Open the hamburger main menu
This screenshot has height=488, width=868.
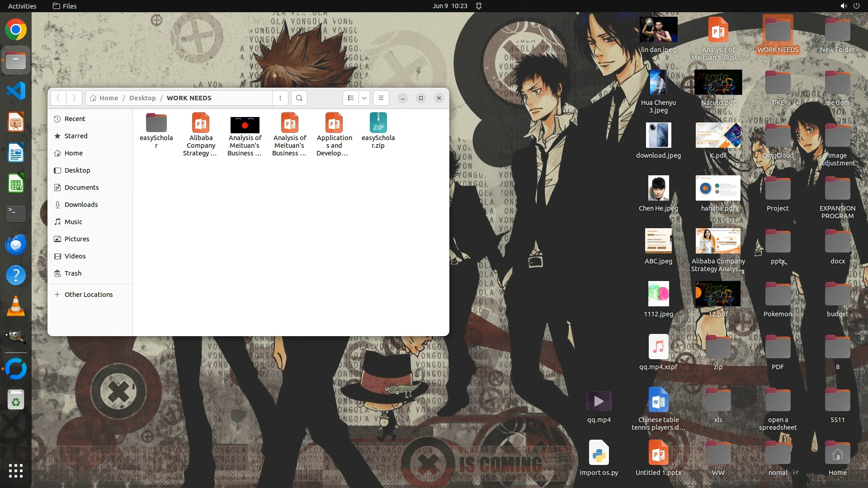pos(381,98)
